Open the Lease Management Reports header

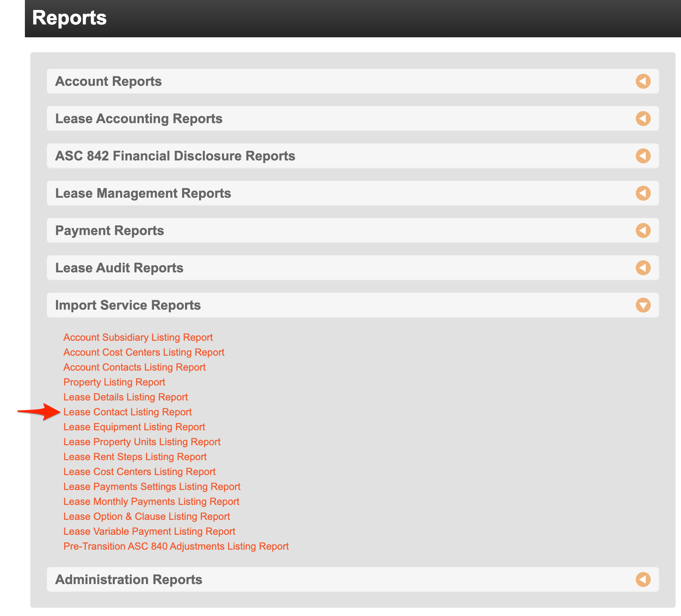pyautogui.click(x=353, y=193)
